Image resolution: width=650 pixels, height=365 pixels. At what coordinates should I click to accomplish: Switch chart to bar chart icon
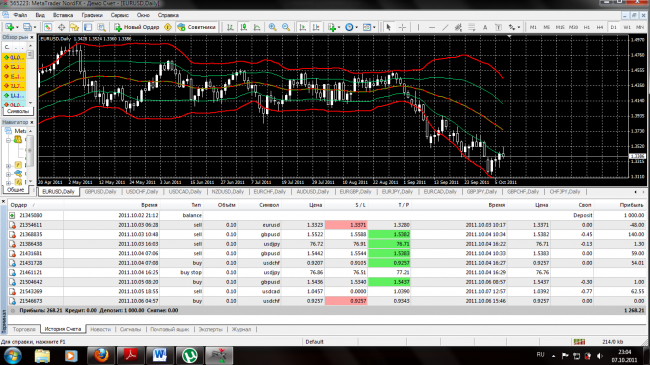click(x=230, y=27)
